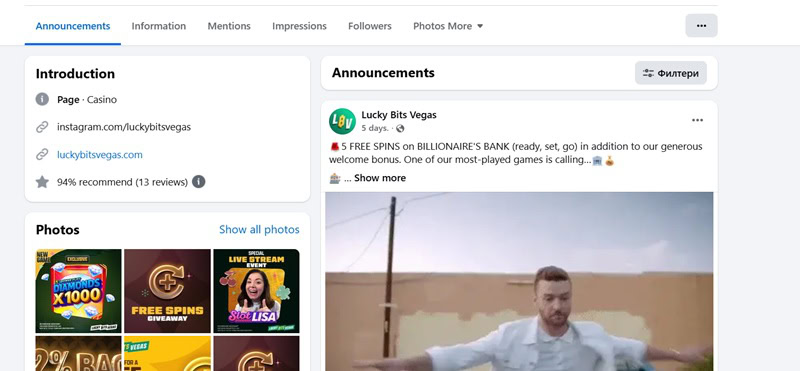Image resolution: width=800 pixels, height=371 pixels.
Task: Expand the Photos More dropdown
Action: 448,26
